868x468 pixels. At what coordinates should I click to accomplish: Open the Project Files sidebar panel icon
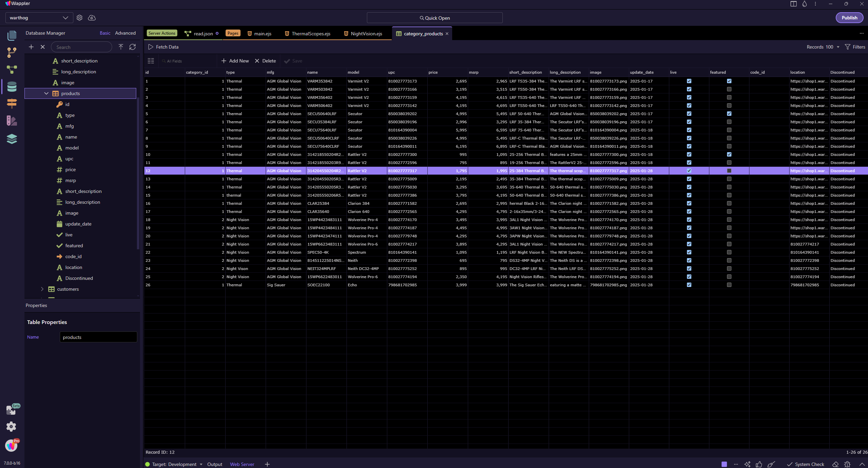click(x=12, y=35)
